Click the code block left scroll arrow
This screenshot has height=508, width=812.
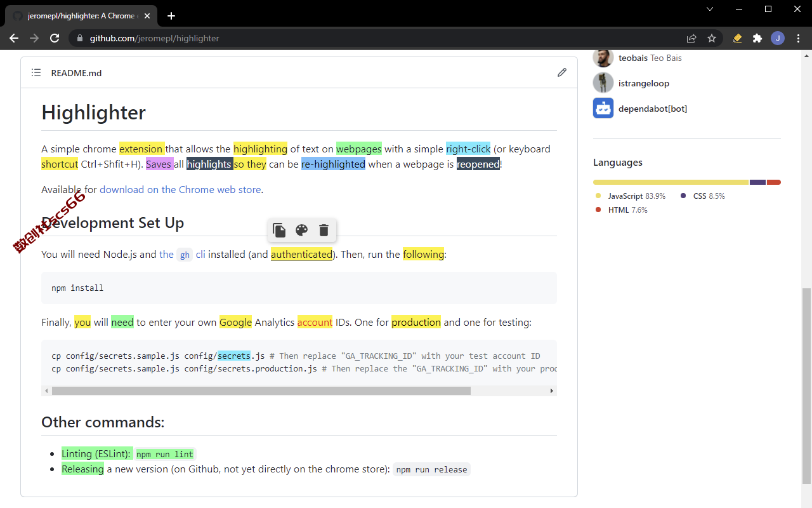pos(46,391)
